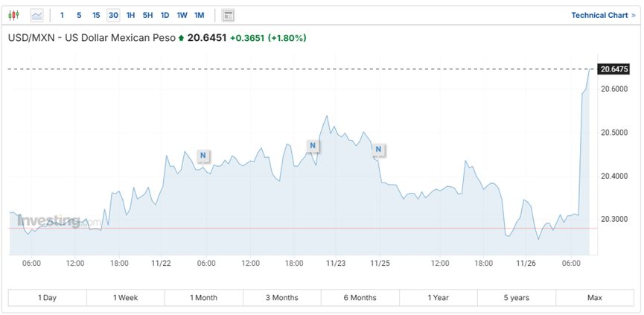Open the first N news marker near 11/22
This screenshot has width=644, height=315.
(203, 156)
